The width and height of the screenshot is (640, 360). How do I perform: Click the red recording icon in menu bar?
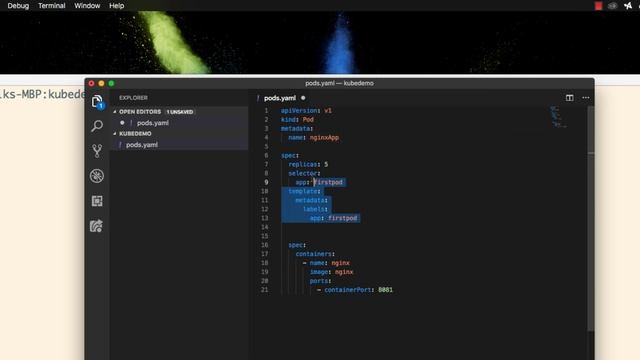pyautogui.click(x=598, y=6)
